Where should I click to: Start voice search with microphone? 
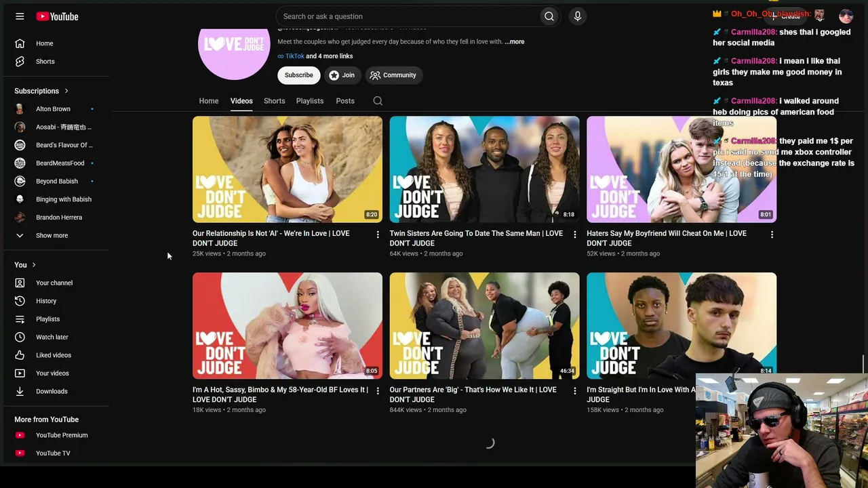(578, 16)
